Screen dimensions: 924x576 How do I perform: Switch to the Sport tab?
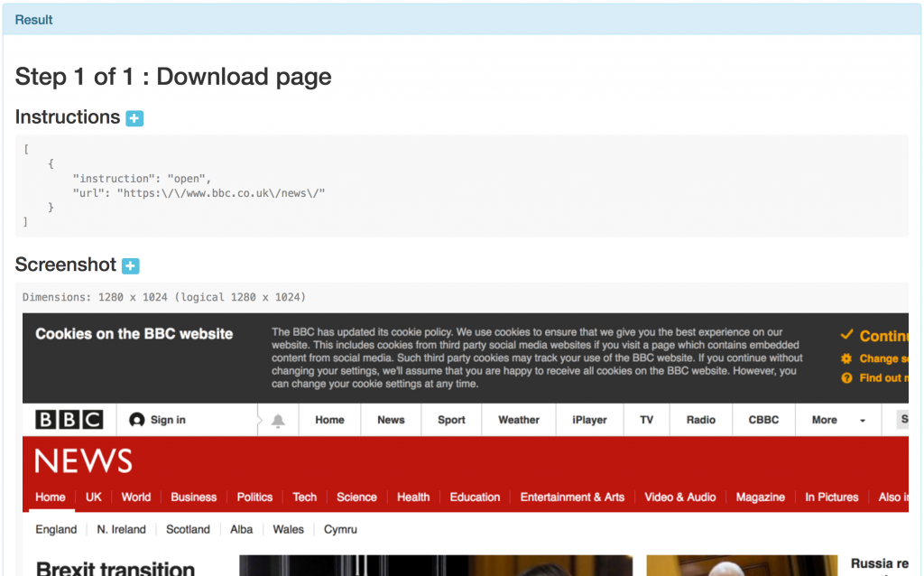pyautogui.click(x=450, y=419)
